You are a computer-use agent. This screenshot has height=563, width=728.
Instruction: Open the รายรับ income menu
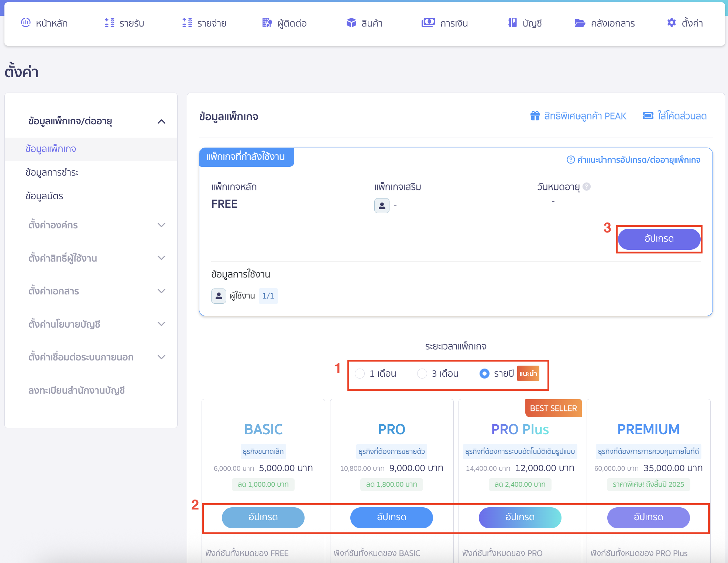(x=124, y=23)
